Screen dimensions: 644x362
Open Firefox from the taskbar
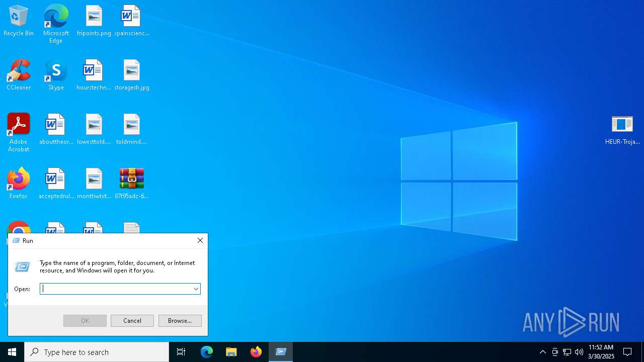tap(256, 352)
